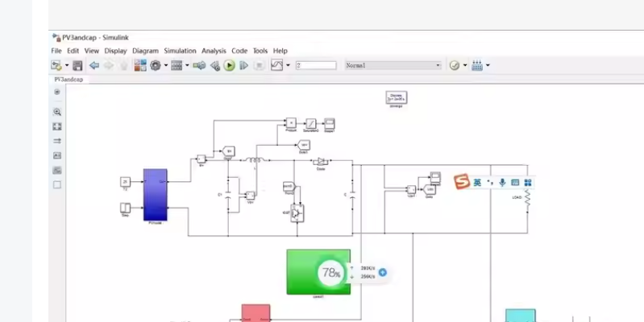This screenshot has width=644, height=322.
Task: Open the Code menu
Action: [x=239, y=51]
